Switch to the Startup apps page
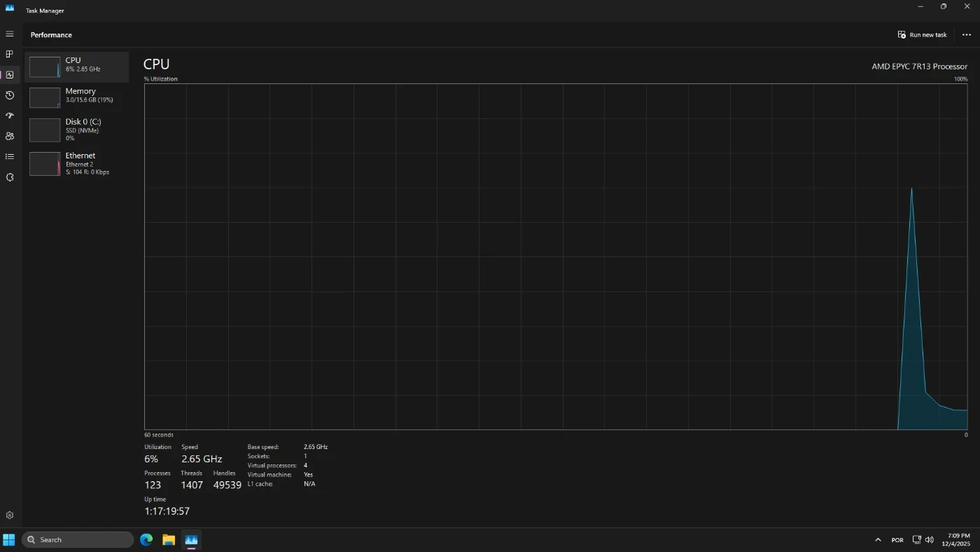 (10, 116)
